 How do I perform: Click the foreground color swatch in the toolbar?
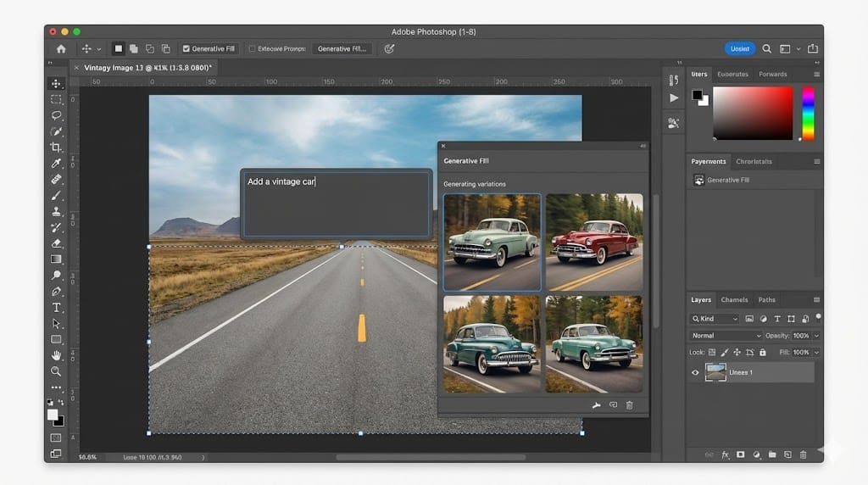(53, 414)
